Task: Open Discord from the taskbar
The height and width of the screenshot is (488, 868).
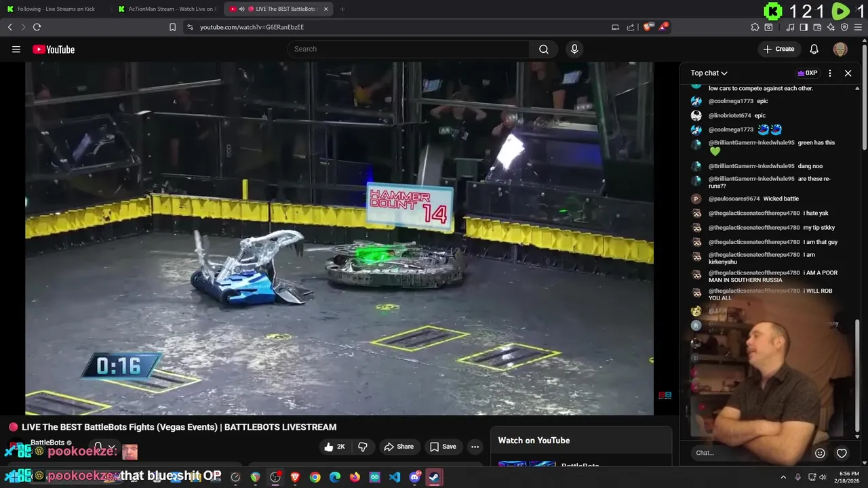Action: pos(414,477)
